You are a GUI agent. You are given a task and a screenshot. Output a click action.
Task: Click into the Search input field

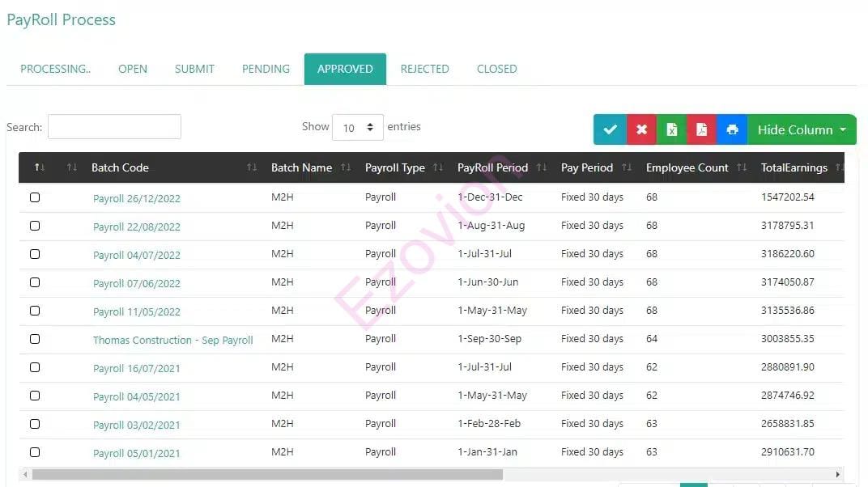(114, 127)
